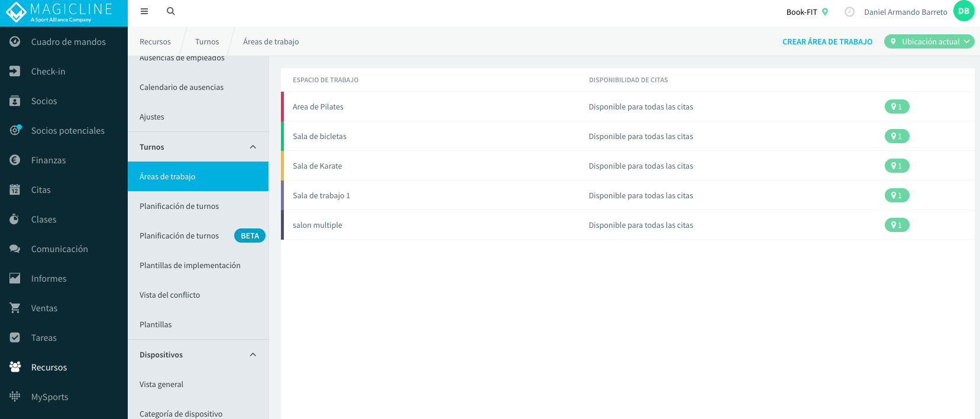Open Ajustes in the submenu

click(198, 117)
